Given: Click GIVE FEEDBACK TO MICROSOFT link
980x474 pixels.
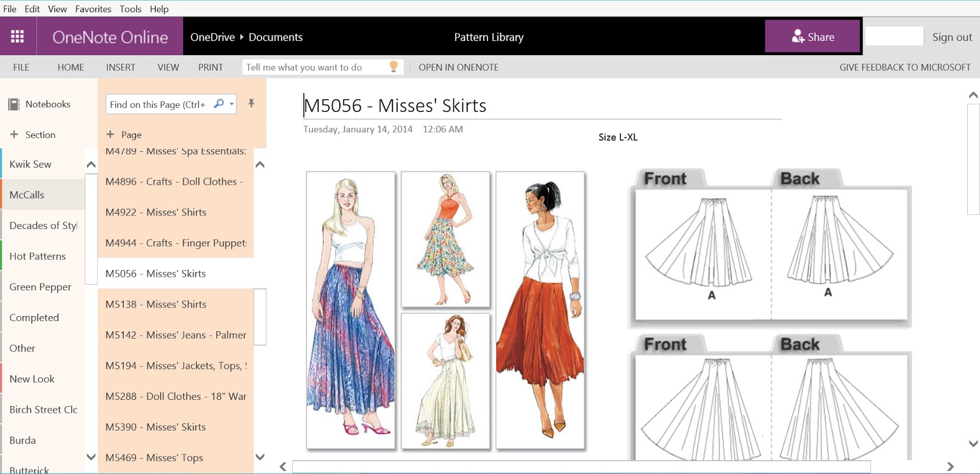Looking at the screenshot, I should click(x=905, y=67).
